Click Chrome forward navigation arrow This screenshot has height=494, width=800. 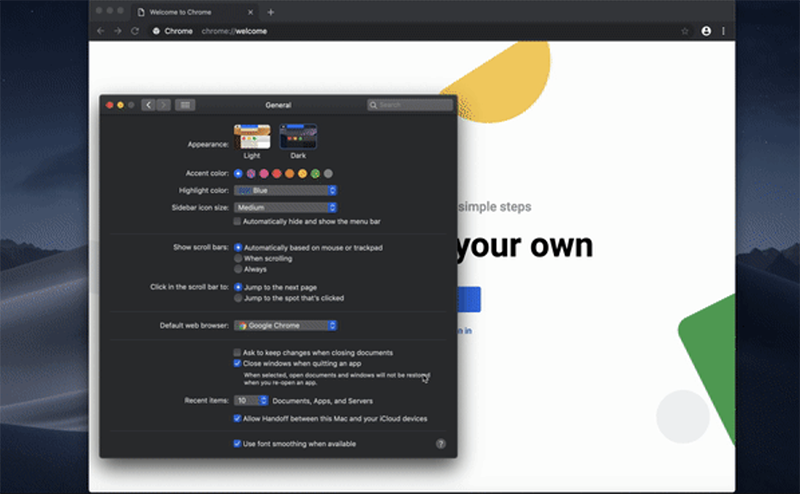point(118,31)
